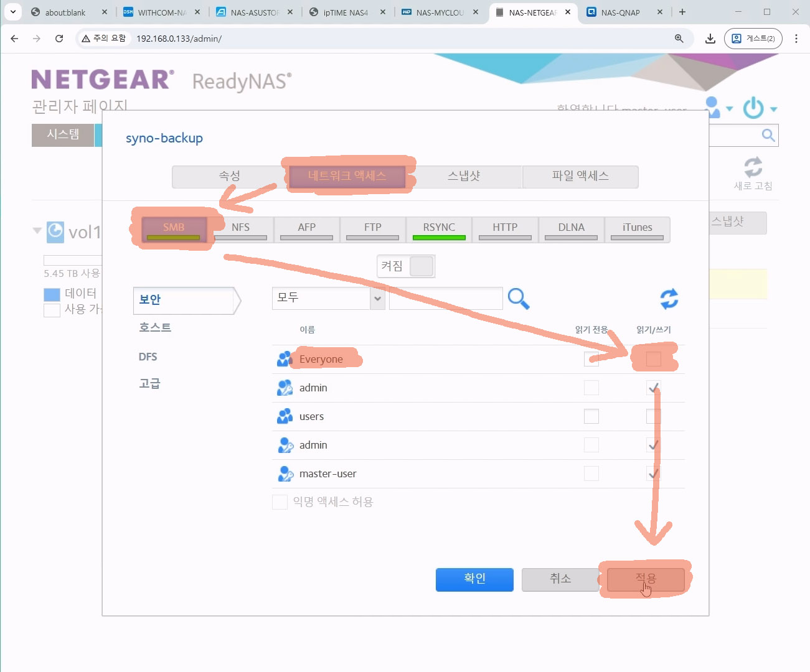The height and width of the screenshot is (672, 810).
Task: Select the RSYNC protocol tab
Action: click(439, 228)
